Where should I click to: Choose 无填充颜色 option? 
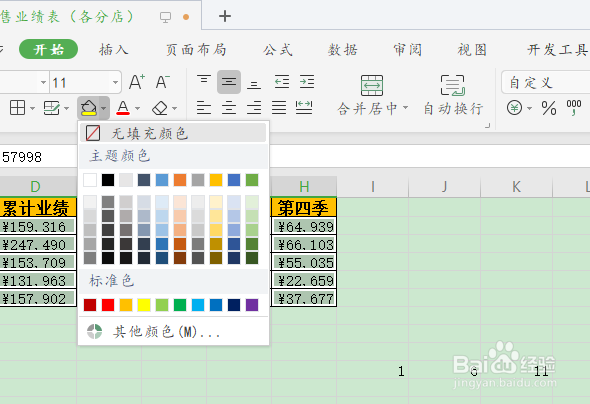pyautogui.click(x=173, y=133)
